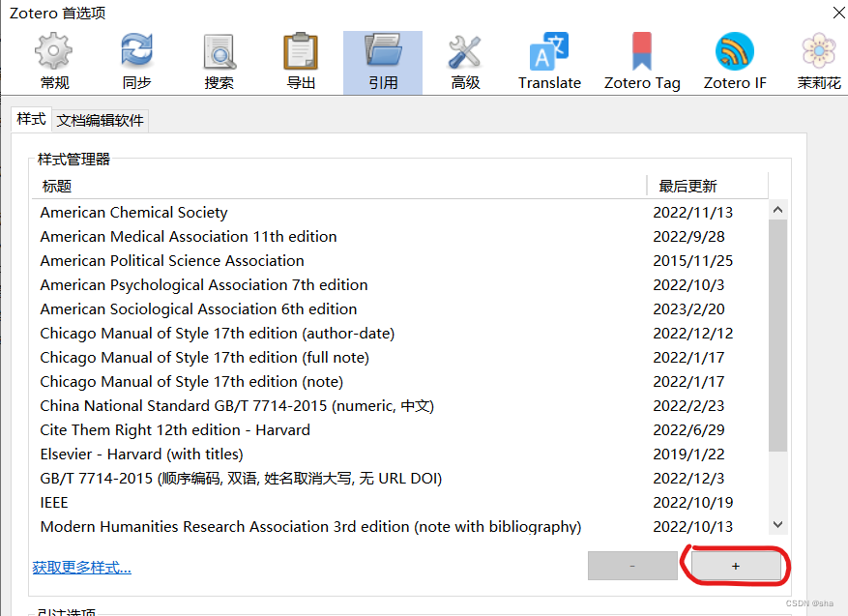Open the 常规 general preferences pane
This screenshot has width=848, height=616.
[54, 62]
